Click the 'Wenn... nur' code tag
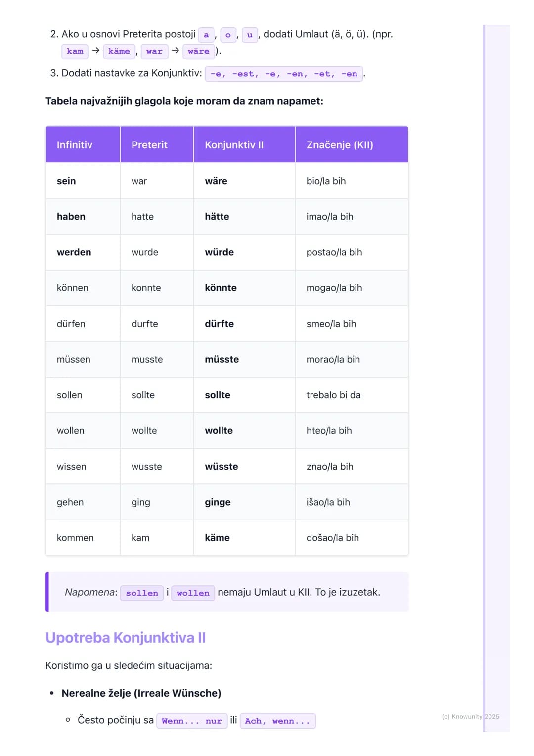 (192, 721)
